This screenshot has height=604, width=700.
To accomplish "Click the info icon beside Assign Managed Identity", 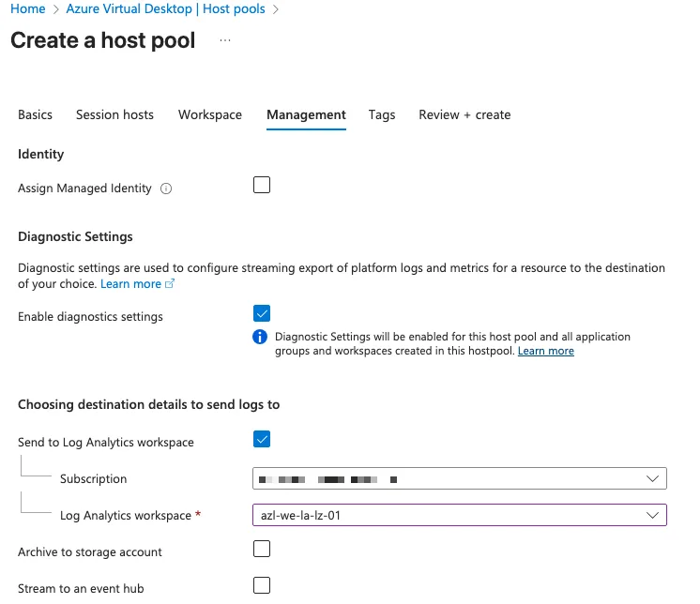I will coord(166,189).
